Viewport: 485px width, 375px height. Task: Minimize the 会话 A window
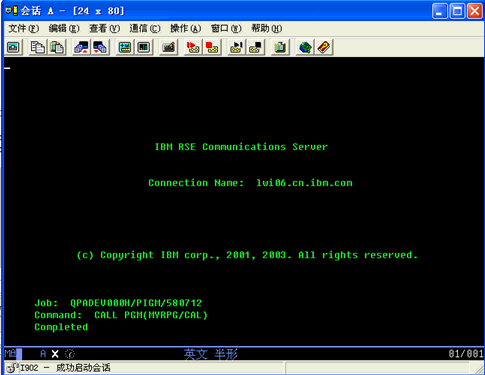[x=440, y=11]
